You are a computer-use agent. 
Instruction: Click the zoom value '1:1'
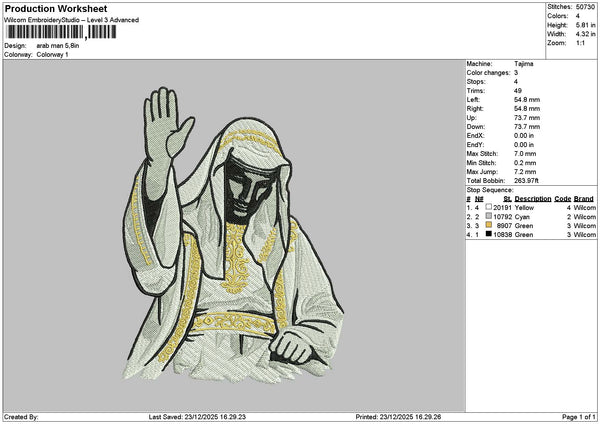pos(580,43)
